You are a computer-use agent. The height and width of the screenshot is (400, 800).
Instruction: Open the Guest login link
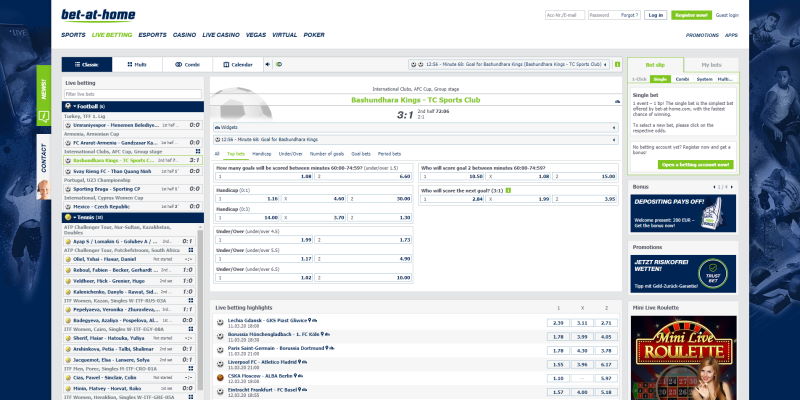click(727, 15)
